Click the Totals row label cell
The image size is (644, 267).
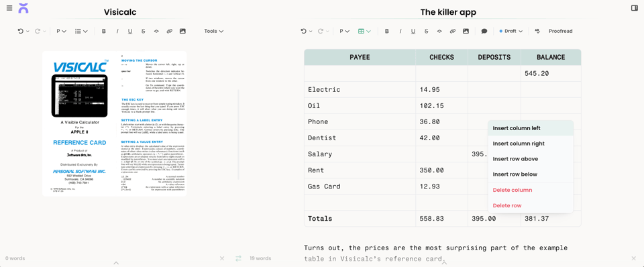360,219
